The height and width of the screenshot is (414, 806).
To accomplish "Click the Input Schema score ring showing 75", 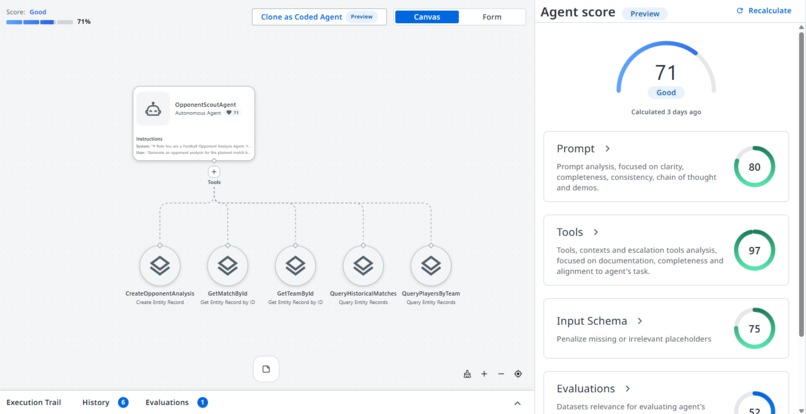I will [754, 329].
